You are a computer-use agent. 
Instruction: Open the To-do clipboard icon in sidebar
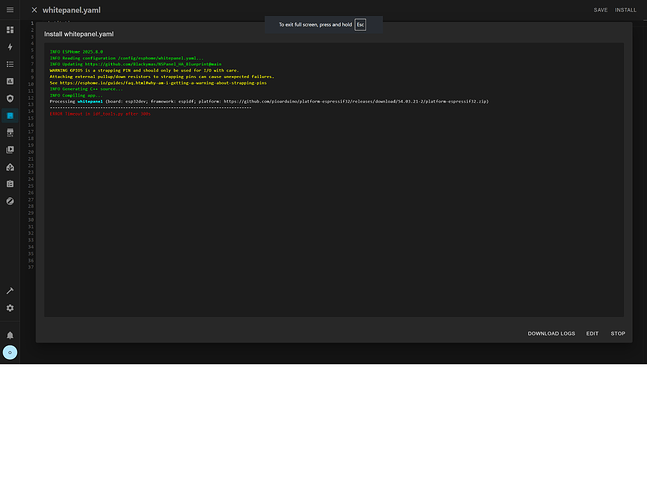10,184
